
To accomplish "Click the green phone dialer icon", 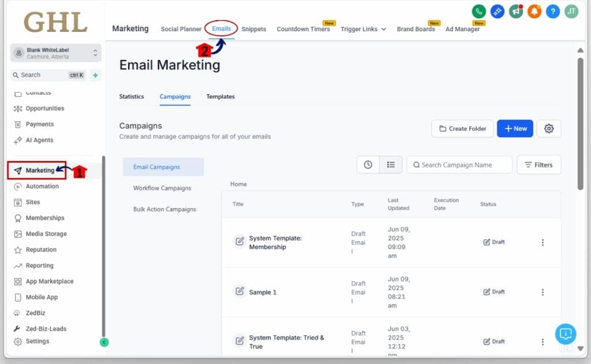I will [478, 12].
